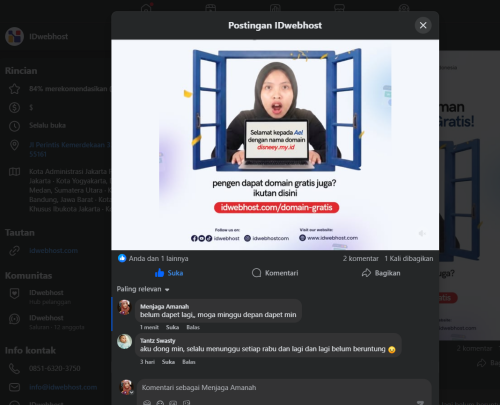Click the clock icon beside 'Selalu buka'
Viewport: 500px width, 405px height.
[14, 126]
